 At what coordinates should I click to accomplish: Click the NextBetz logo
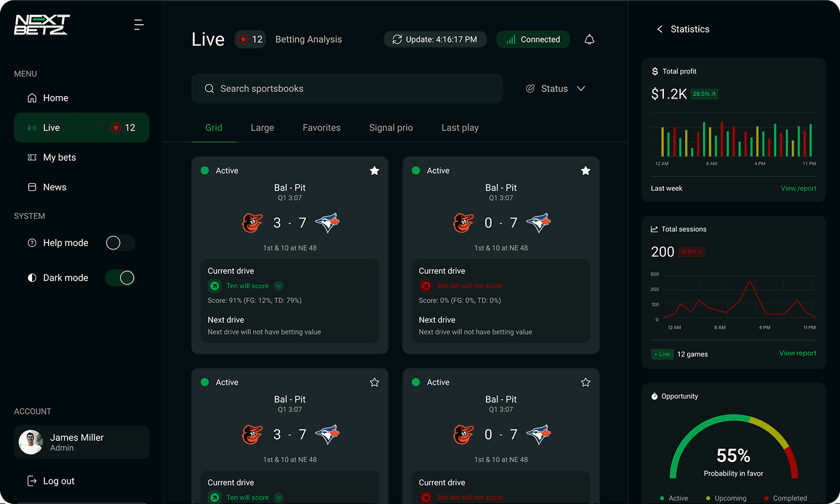[x=42, y=25]
